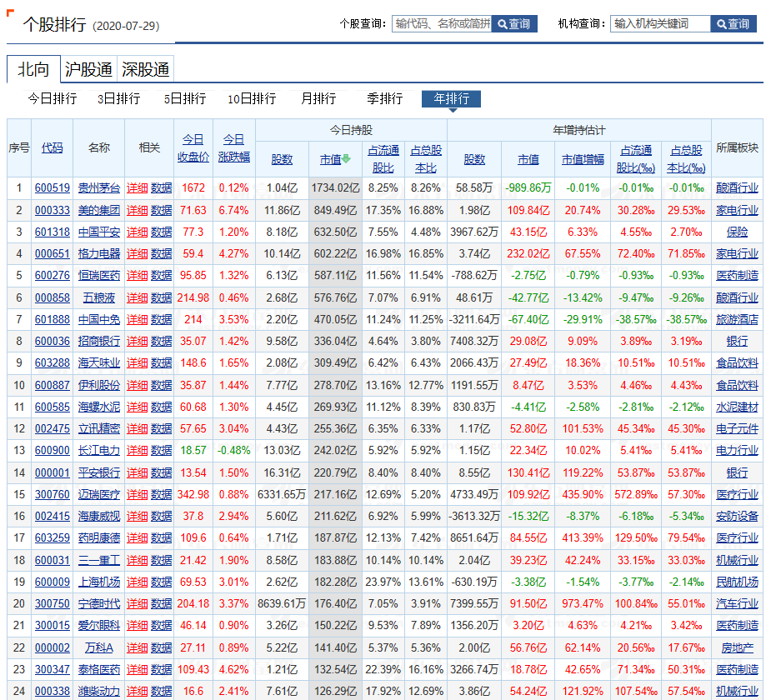Sort by 市值增幅 column header
The height and width of the screenshot is (700, 766).
583,159
